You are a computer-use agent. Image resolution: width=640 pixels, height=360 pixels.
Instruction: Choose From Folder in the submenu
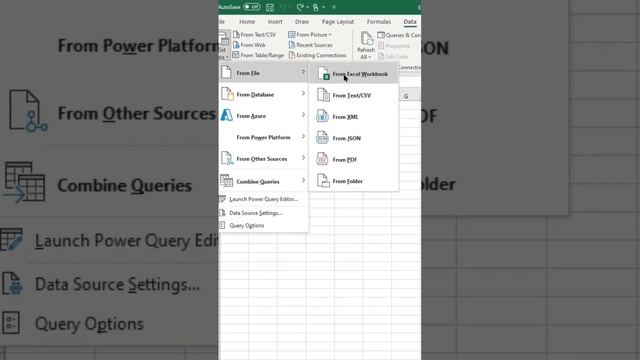click(x=353, y=181)
